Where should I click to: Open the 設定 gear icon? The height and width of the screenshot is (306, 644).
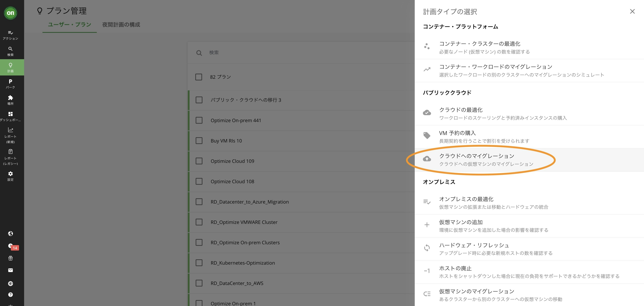click(x=10, y=176)
